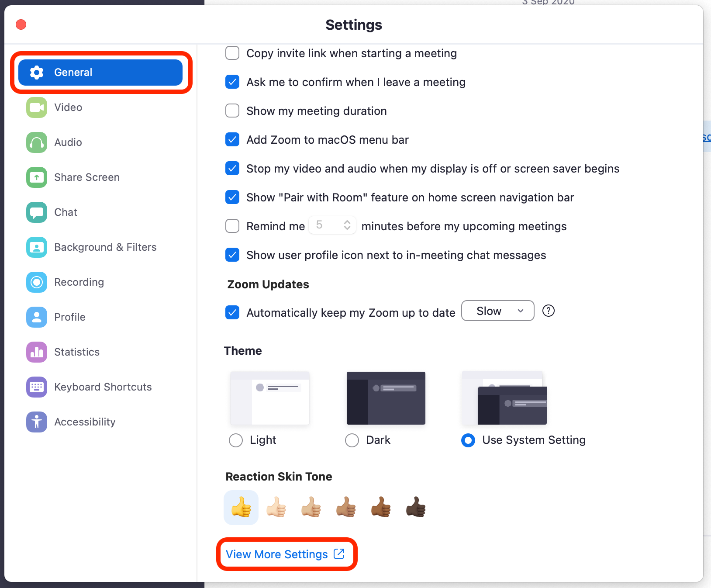Screen dimensions: 711x588
Task: Click the Light theme preview thumbnail
Action: pos(270,398)
